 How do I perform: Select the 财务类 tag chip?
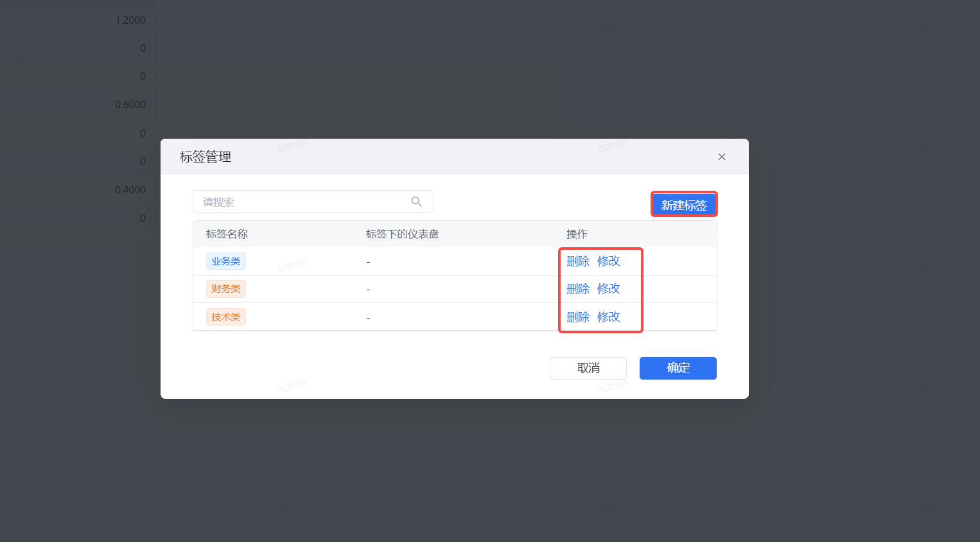coord(226,289)
